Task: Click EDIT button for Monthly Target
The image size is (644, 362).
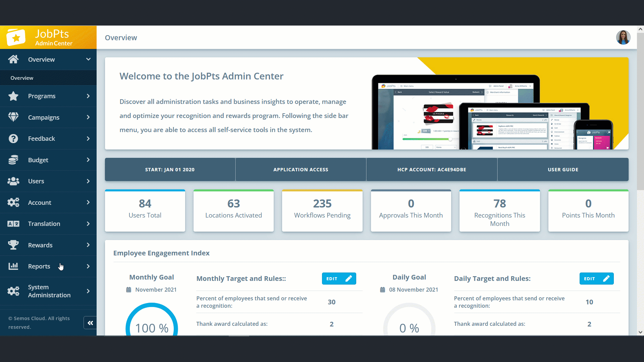Action: click(x=338, y=279)
